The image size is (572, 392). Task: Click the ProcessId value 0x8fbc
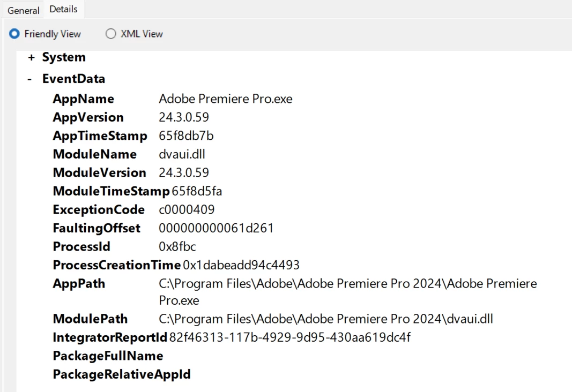[177, 247]
